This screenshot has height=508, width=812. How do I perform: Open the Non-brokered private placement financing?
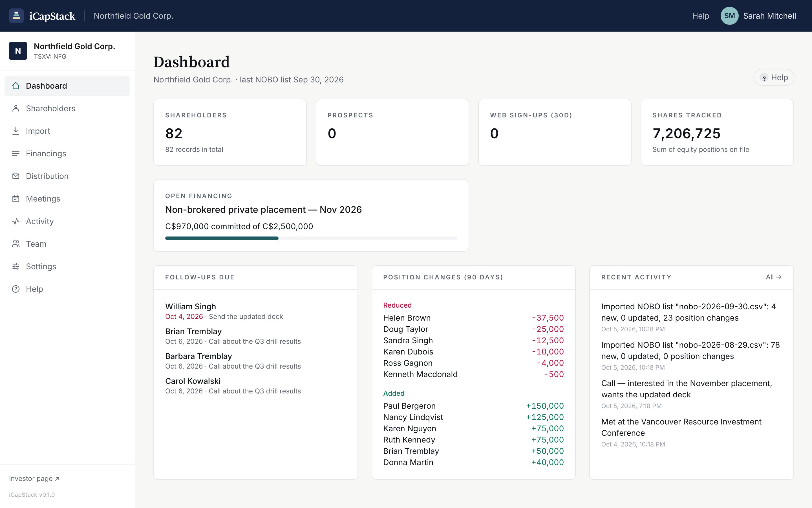(x=263, y=210)
